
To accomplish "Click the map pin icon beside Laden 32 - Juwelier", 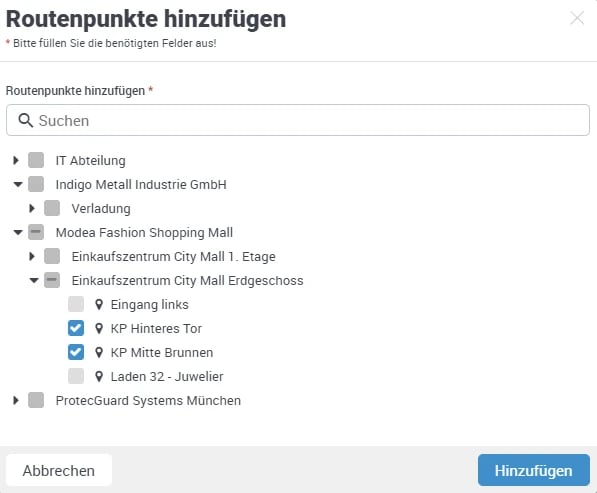I will point(99,377).
